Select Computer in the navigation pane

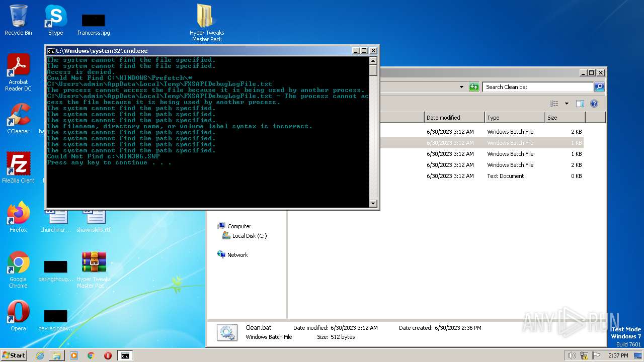(x=238, y=226)
